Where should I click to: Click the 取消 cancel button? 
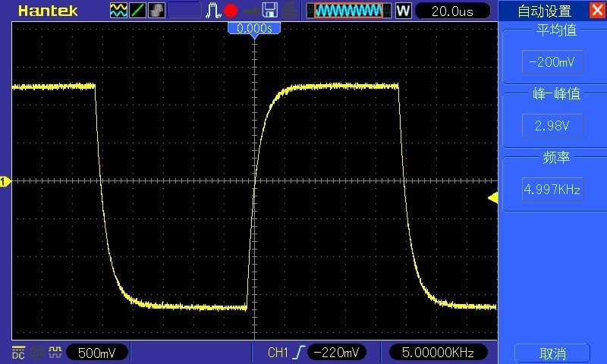(552, 353)
